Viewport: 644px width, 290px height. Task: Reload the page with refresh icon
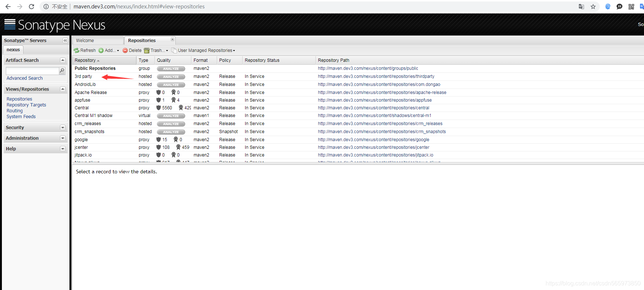[x=31, y=7]
